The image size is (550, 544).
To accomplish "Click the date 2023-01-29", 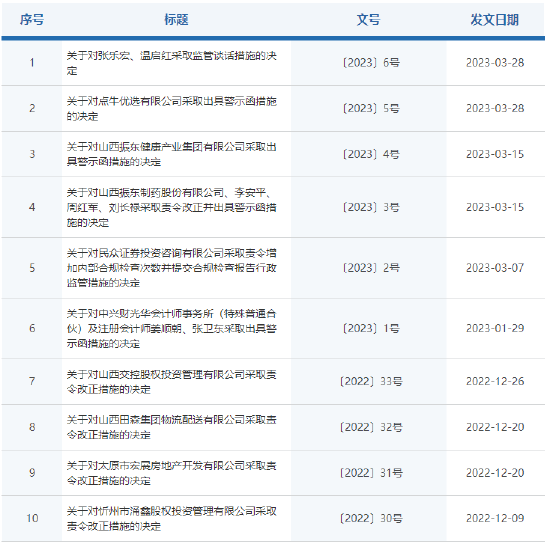I will (495, 329).
